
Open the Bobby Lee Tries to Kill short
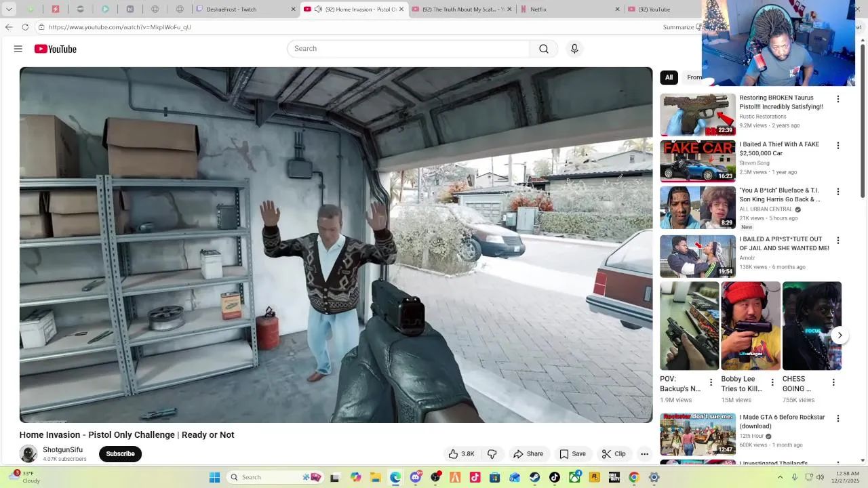pyautogui.click(x=751, y=326)
